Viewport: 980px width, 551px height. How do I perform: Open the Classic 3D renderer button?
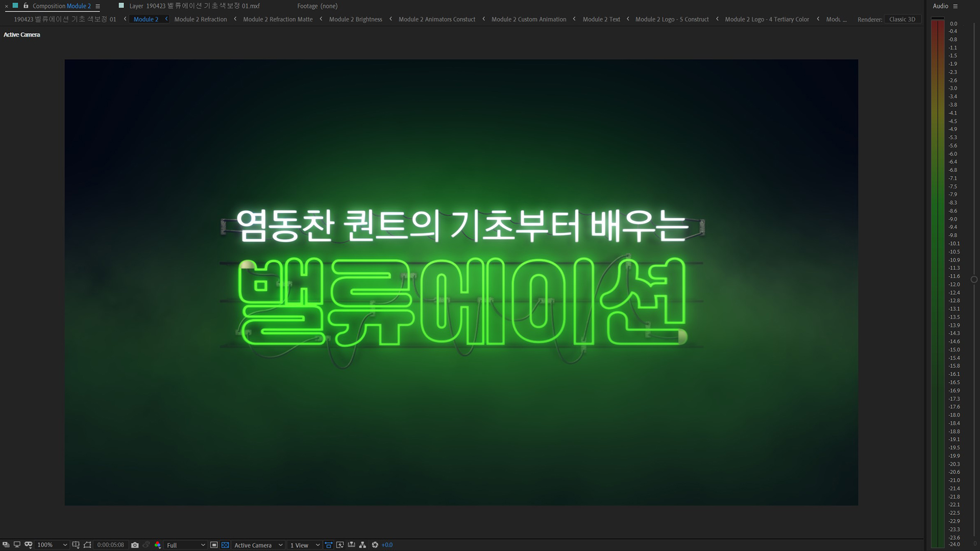902,19
